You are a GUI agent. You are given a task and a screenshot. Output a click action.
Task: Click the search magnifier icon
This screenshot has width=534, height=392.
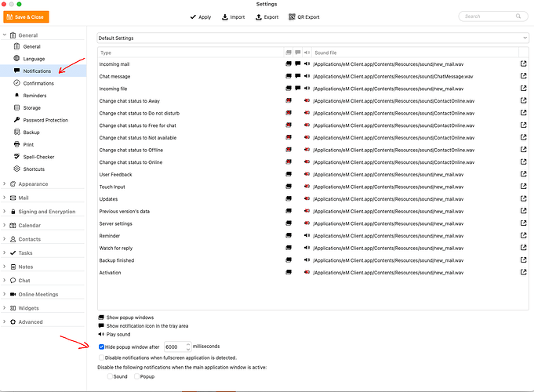(x=518, y=16)
